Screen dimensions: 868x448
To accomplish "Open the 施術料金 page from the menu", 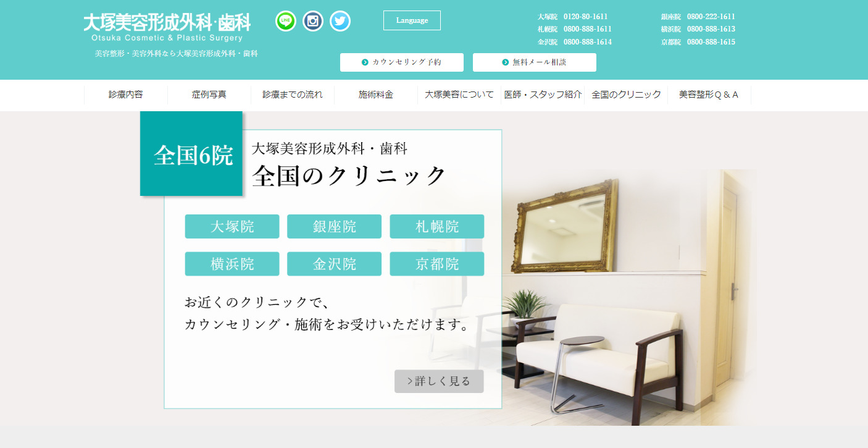I will 376,95.
